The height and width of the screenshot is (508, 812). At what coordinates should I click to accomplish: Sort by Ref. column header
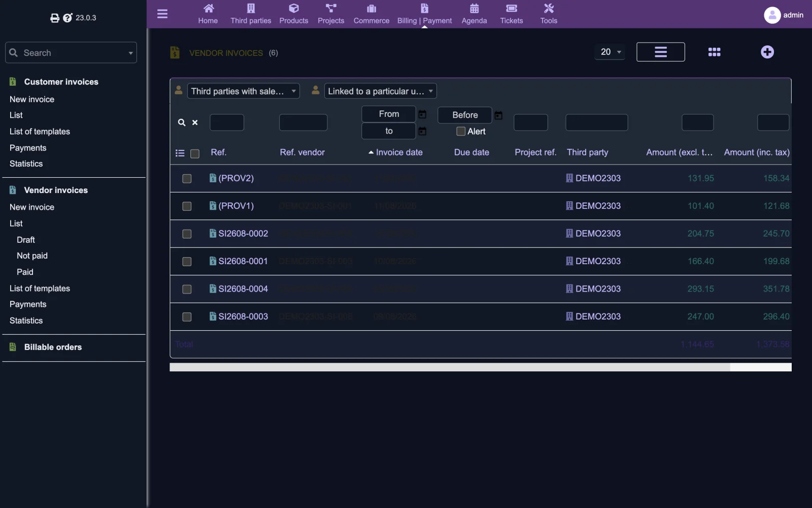tap(219, 152)
